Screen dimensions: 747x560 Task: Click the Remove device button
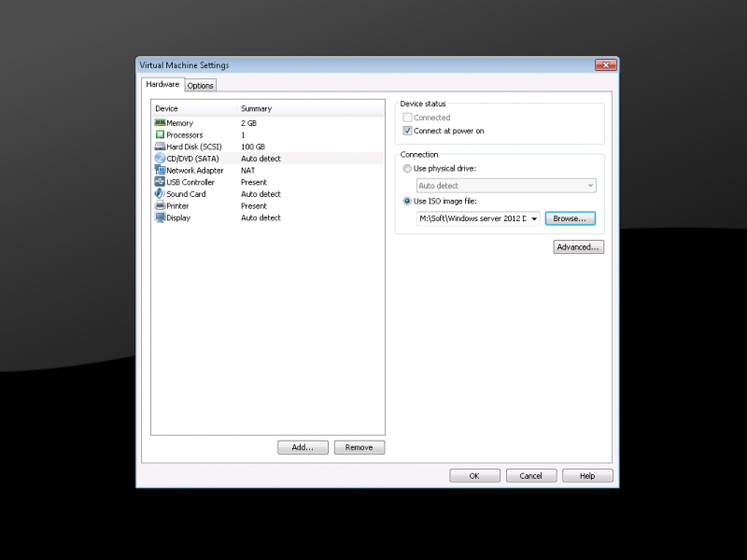tap(359, 448)
